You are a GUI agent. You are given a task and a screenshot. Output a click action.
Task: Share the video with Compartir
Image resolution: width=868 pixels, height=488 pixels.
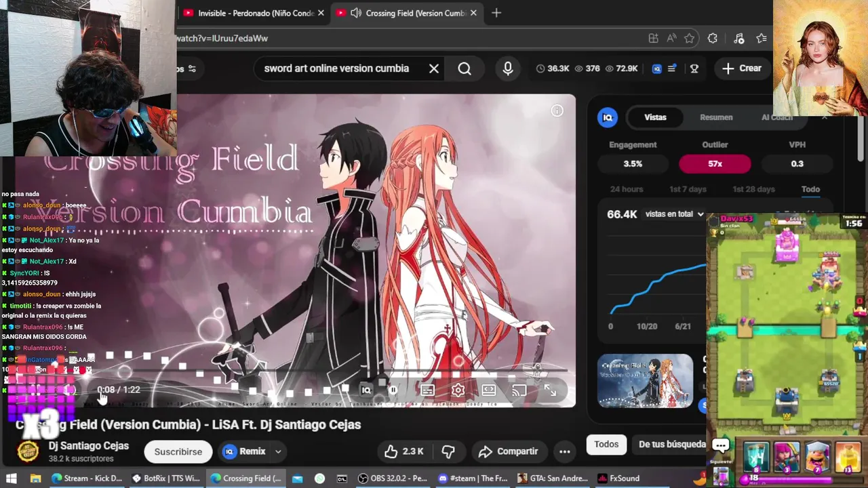coord(508,451)
